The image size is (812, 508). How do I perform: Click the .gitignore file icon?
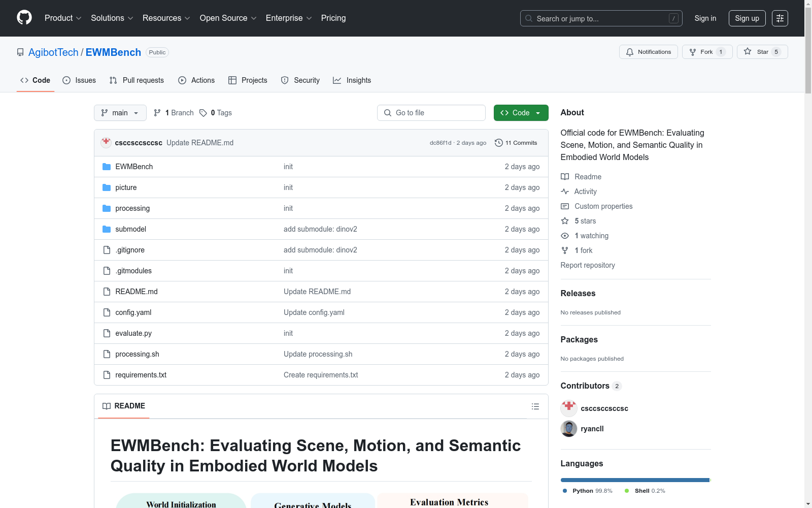coord(107,250)
